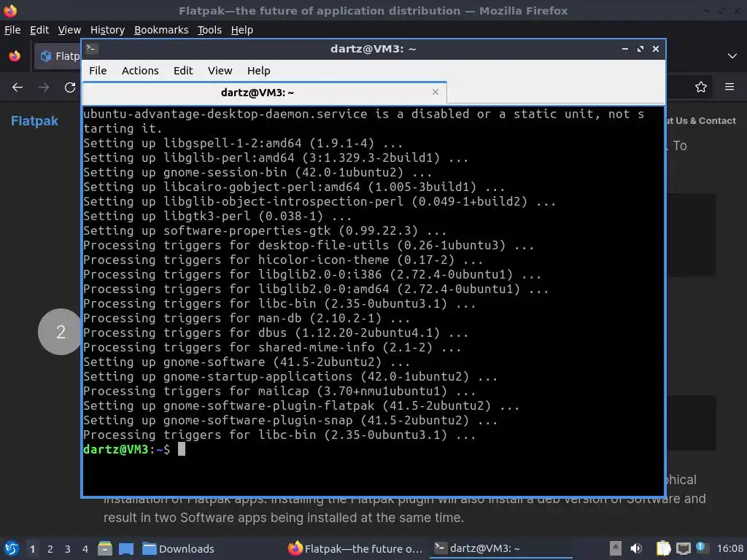Viewport: 747px width, 560px height.
Task: Switch to the Firefox Flatpak taskbar entry
Action: pos(355,548)
